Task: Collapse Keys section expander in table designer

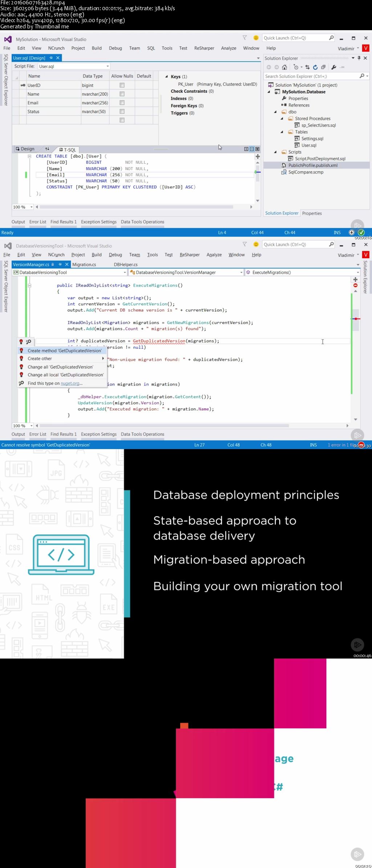Action: 166,76
